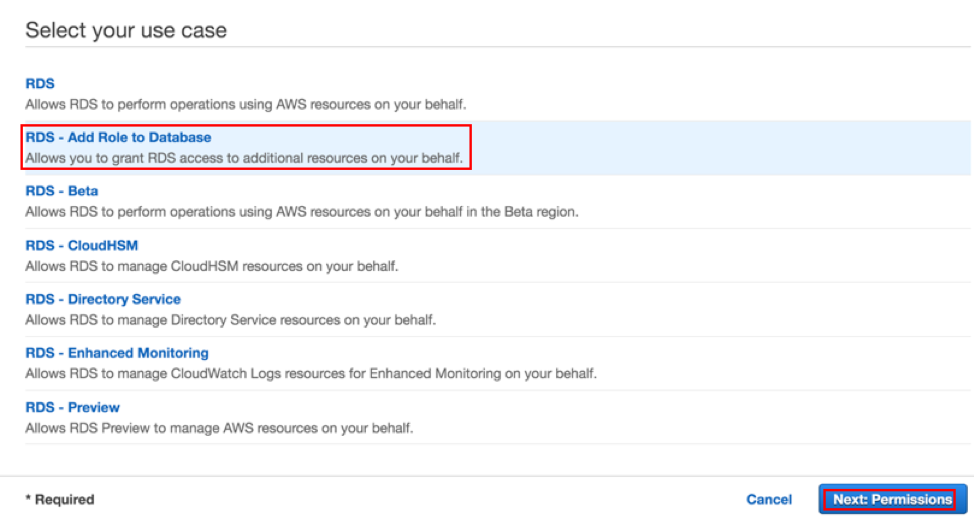Click description about managing CloudHSM resources
The width and height of the screenshot is (974, 519).
click(x=212, y=266)
